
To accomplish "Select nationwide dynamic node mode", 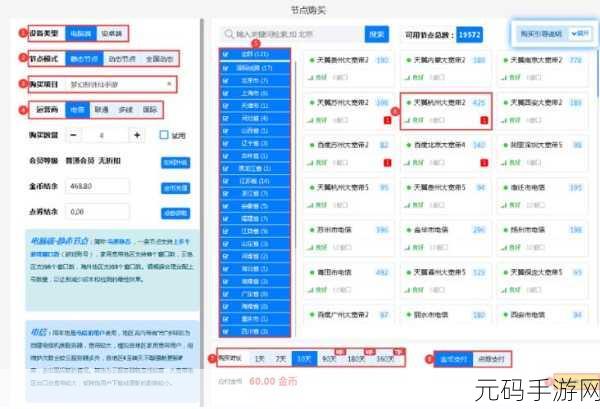I will pos(159,59).
